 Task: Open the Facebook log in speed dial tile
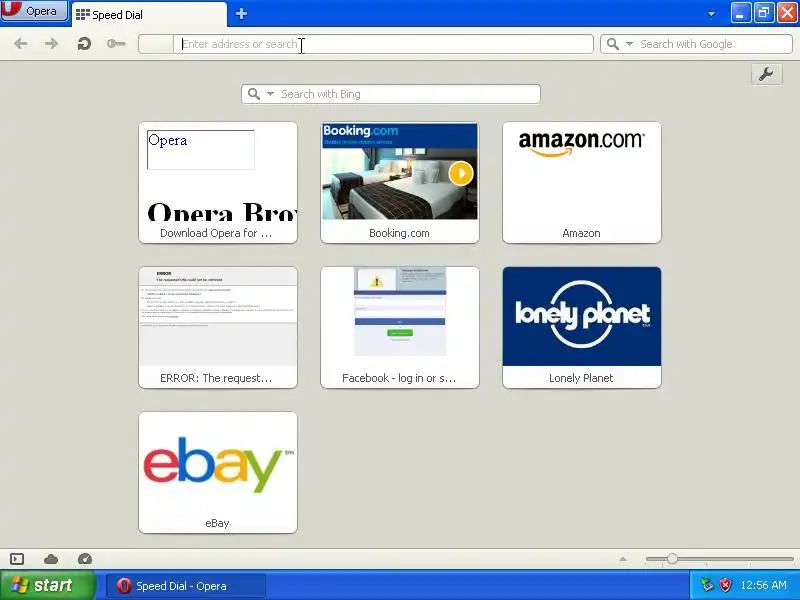click(399, 327)
